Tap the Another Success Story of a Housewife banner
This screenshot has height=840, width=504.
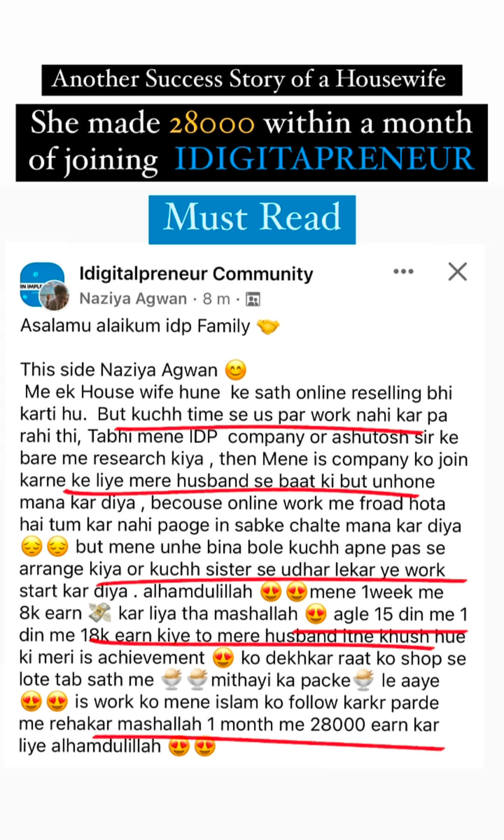[x=252, y=80]
